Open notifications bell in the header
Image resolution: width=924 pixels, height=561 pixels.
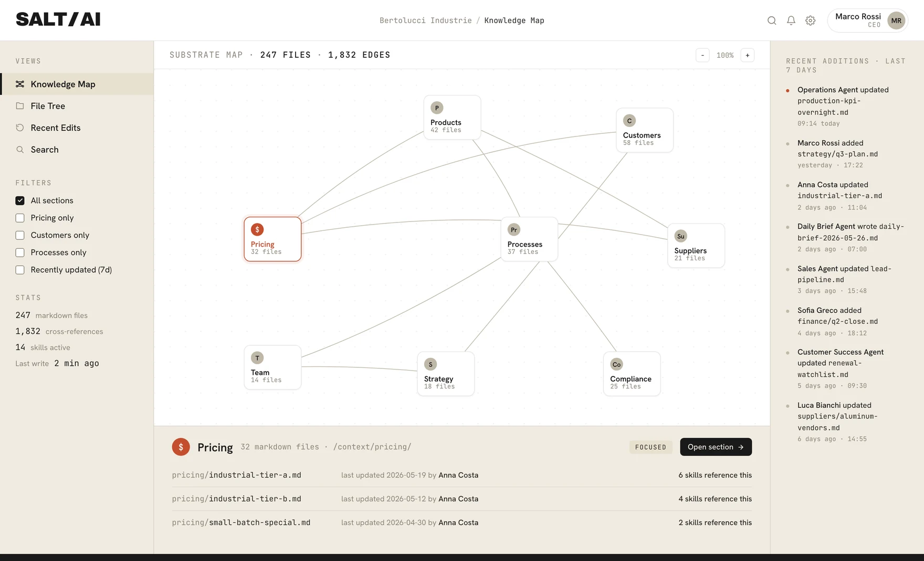click(x=791, y=20)
